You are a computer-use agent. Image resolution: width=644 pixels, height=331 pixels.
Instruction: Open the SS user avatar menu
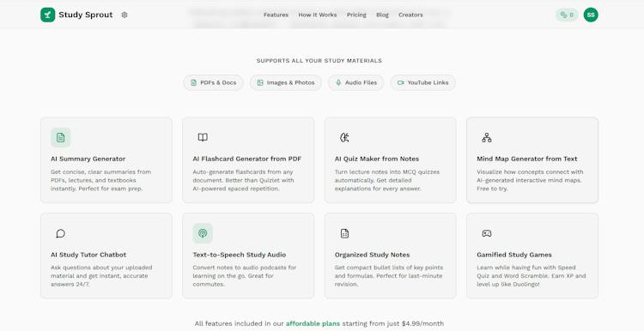pyautogui.click(x=591, y=15)
